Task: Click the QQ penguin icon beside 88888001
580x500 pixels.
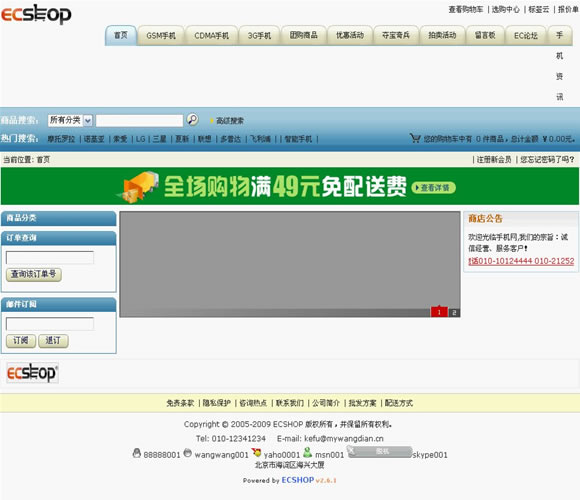Action: [136, 453]
